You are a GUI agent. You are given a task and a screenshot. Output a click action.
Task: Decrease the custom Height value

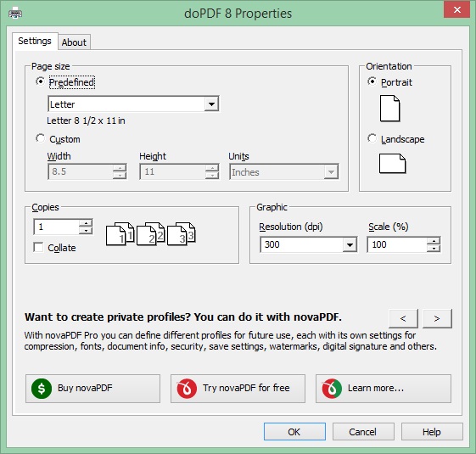(211, 176)
